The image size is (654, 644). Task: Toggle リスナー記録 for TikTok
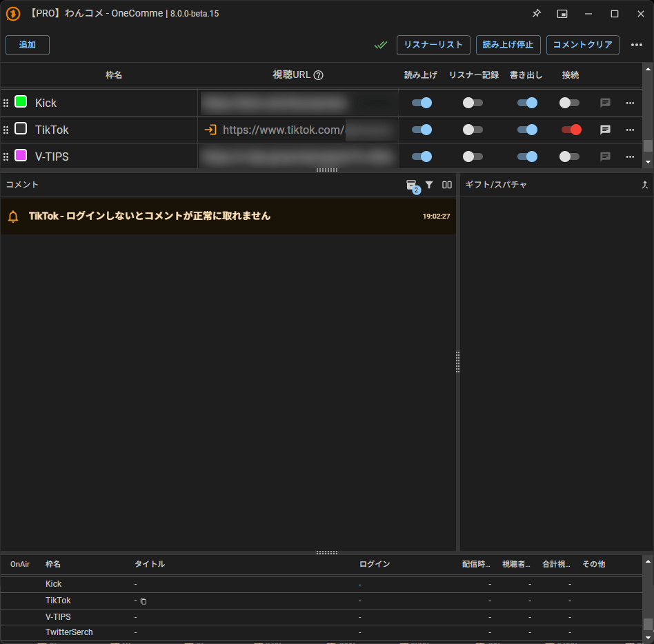[x=473, y=130]
